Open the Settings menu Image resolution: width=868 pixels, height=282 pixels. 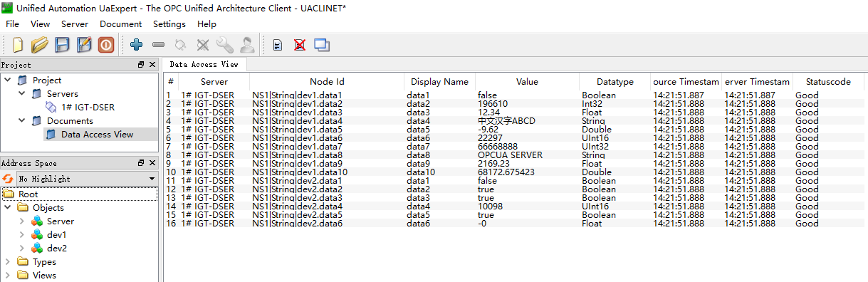point(169,24)
